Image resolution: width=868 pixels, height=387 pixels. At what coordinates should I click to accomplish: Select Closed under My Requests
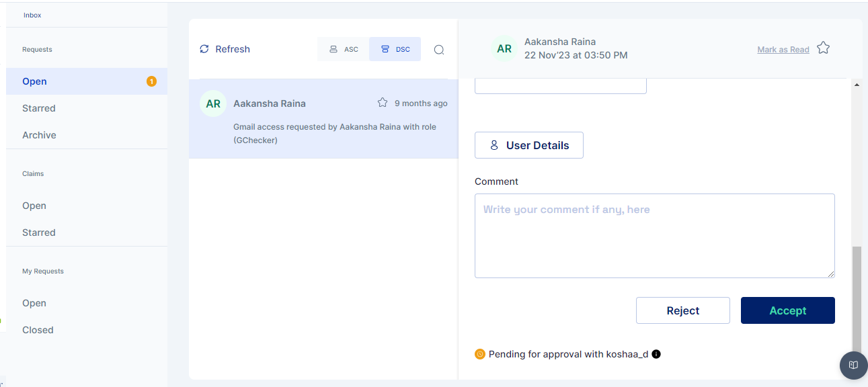click(x=38, y=330)
